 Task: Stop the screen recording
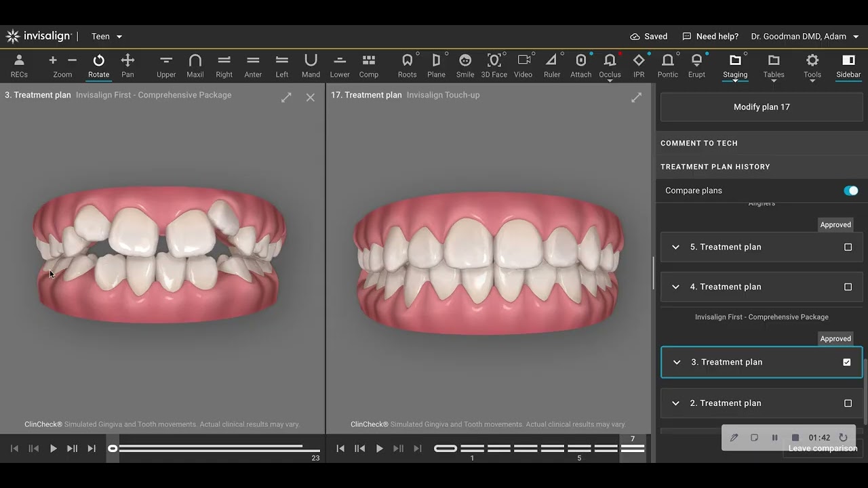coord(795,438)
